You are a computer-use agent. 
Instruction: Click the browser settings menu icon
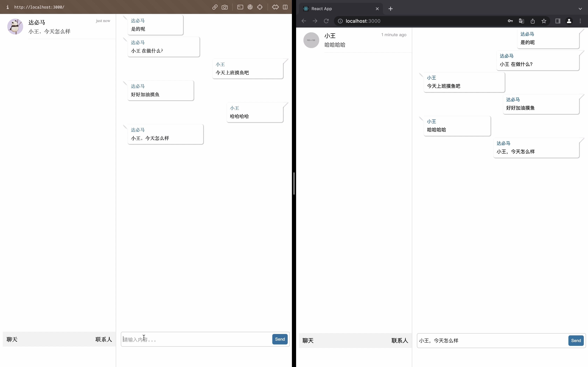tap(580, 21)
